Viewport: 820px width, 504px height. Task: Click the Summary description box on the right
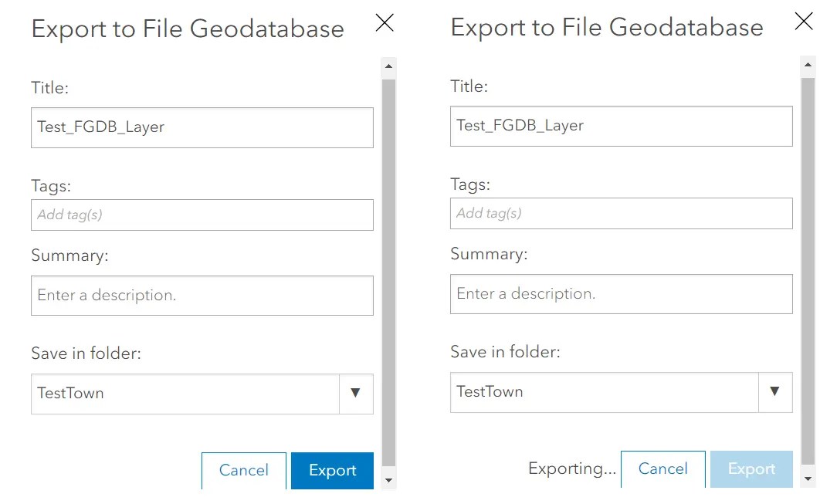(621, 294)
